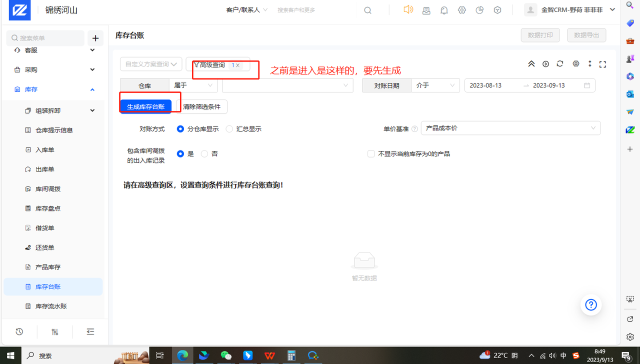Click the plus button beside menu search
Image resolution: width=640 pixels, height=364 pixels.
pyautogui.click(x=95, y=38)
